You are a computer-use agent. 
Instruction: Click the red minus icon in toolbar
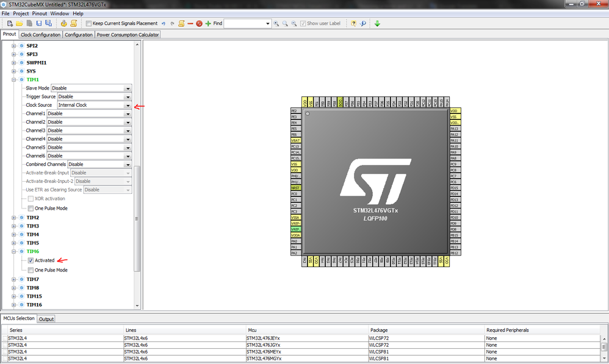click(x=190, y=24)
